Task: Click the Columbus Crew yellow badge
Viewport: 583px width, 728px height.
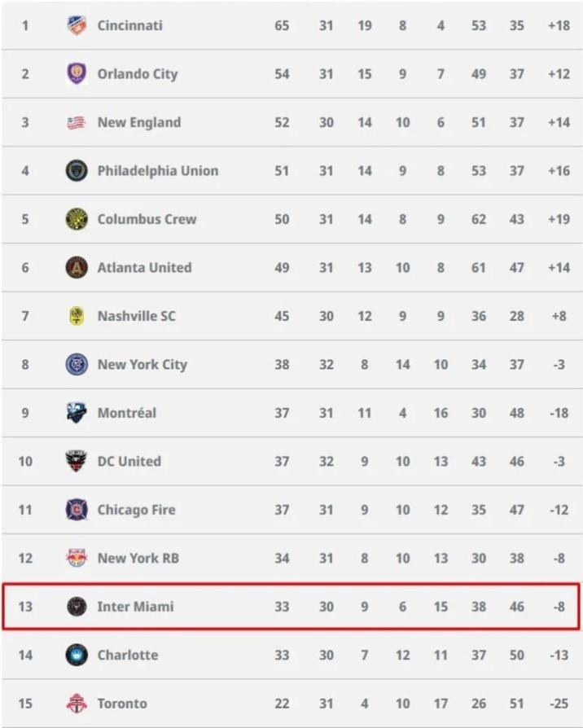Action: click(x=77, y=219)
